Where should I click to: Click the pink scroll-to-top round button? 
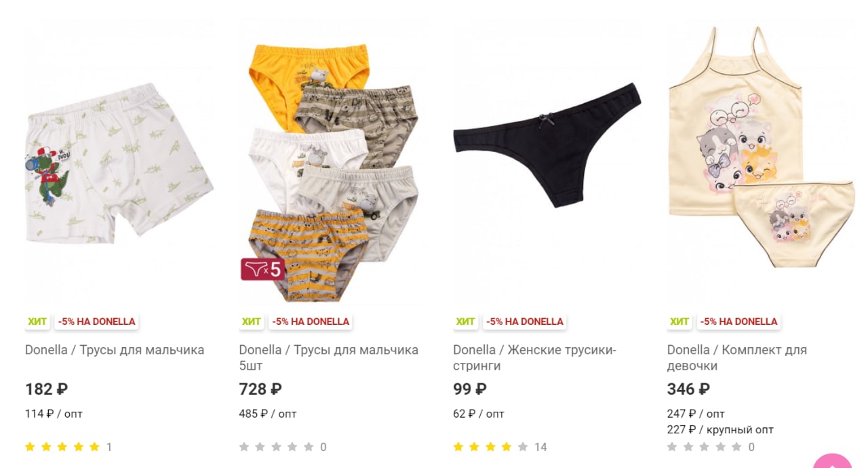[x=832, y=462]
